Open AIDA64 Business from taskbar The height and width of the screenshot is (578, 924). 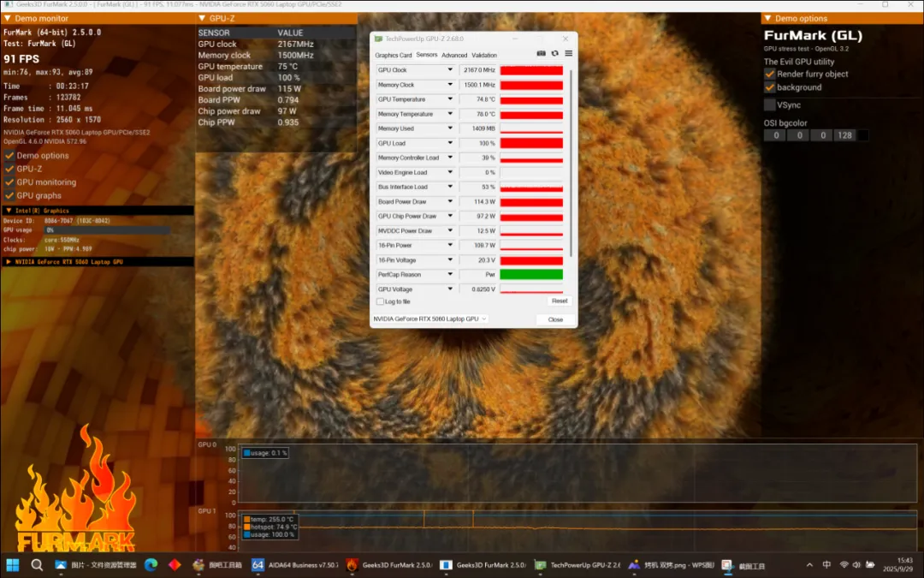pos(294,564)
